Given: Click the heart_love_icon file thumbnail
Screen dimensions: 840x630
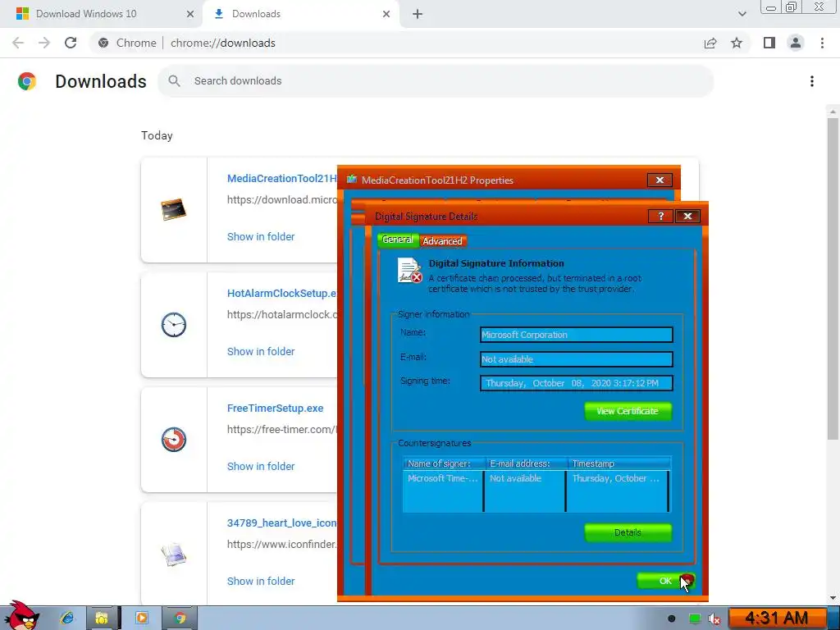Looking at the screenshot, I should point(174,555).
